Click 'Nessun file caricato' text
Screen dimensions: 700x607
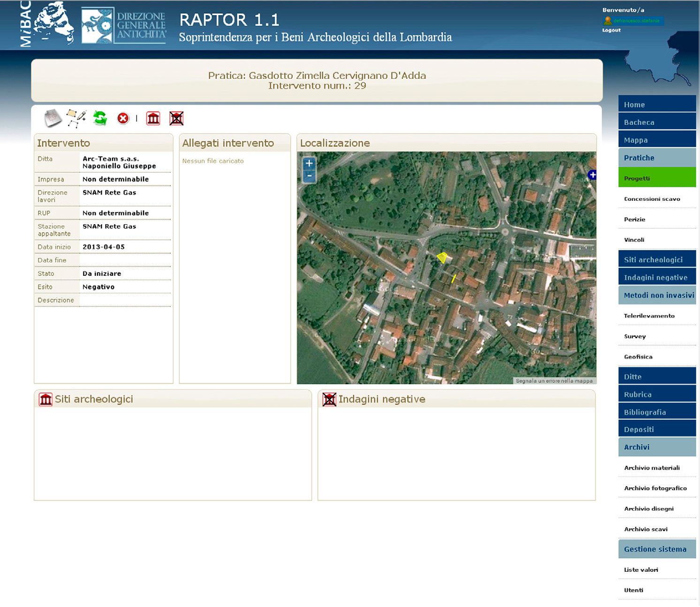[x=213, y=161]
